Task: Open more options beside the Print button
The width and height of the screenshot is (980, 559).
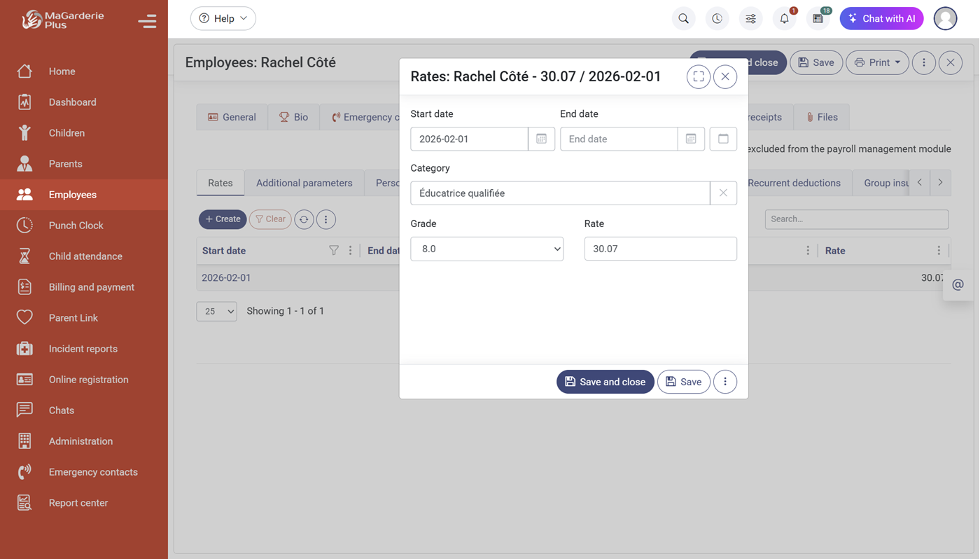Action: point(924,63)
